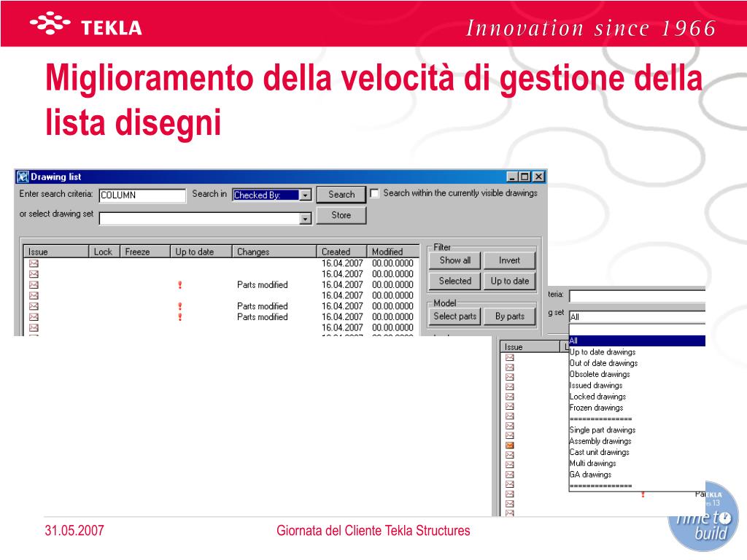Click the Store button
Image resolution: width=747 pixels, height=560 pixels.
(341, 215)
